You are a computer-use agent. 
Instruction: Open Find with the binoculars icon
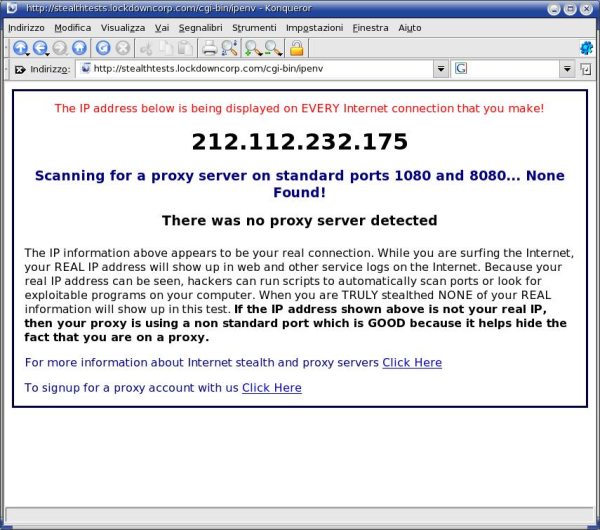pos(229,48)
